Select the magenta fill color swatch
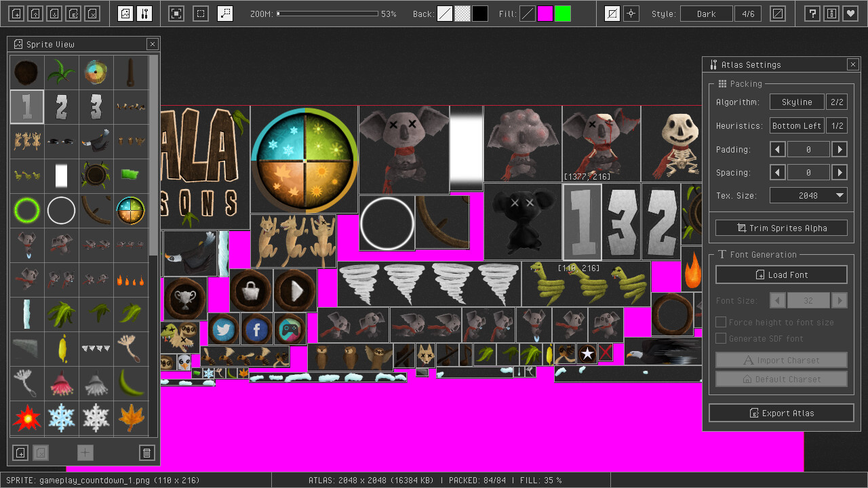This screenshot has width=868, height=488. tap(545, 14)
